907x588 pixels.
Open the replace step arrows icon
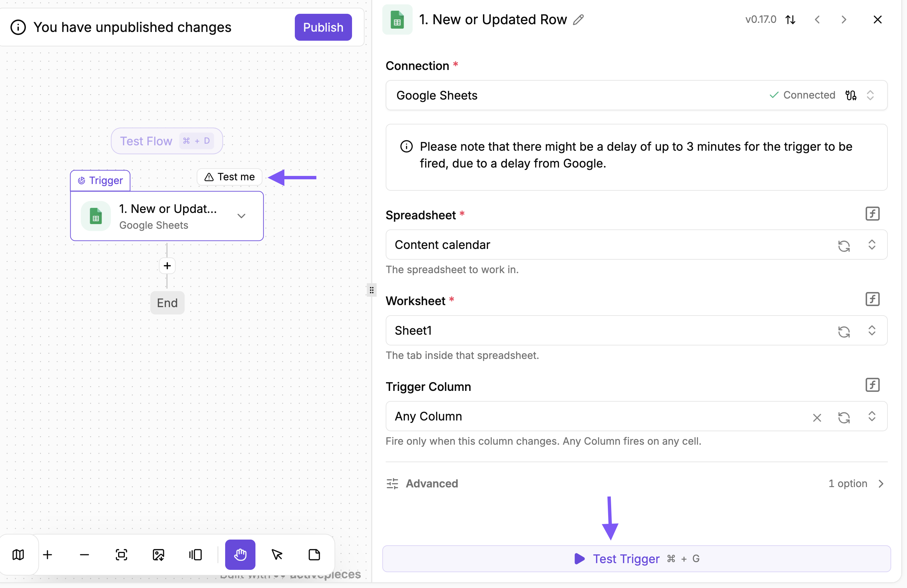click(790, 20)
